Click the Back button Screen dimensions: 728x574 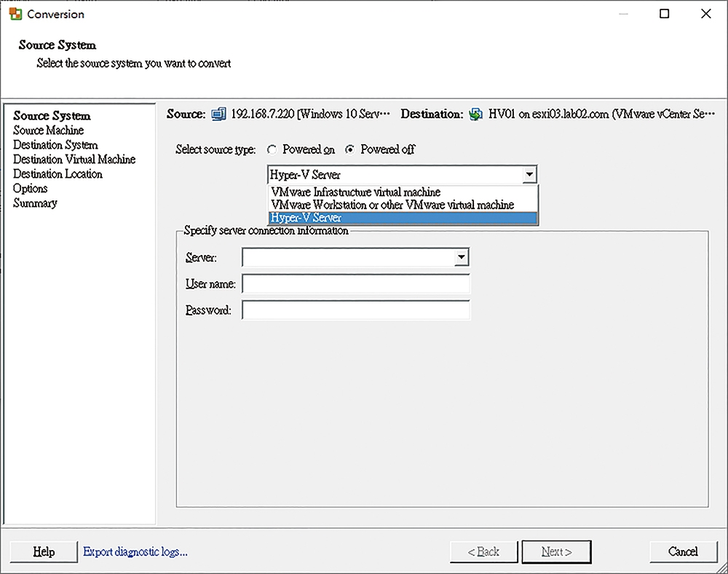(x=483, y=551)
